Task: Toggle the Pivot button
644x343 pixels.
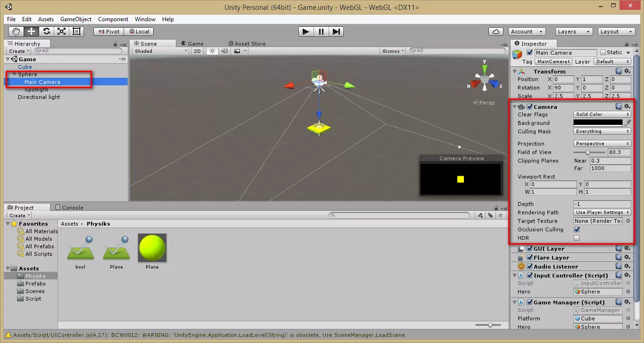Action: 108,32
